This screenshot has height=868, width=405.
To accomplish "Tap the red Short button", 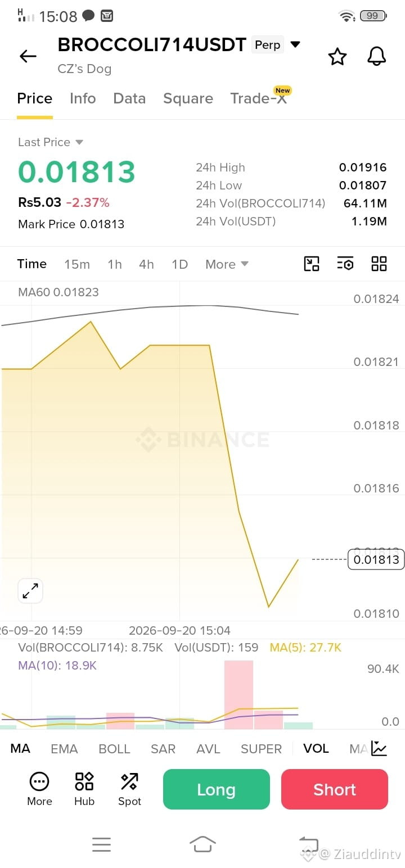I will point(335,789).
